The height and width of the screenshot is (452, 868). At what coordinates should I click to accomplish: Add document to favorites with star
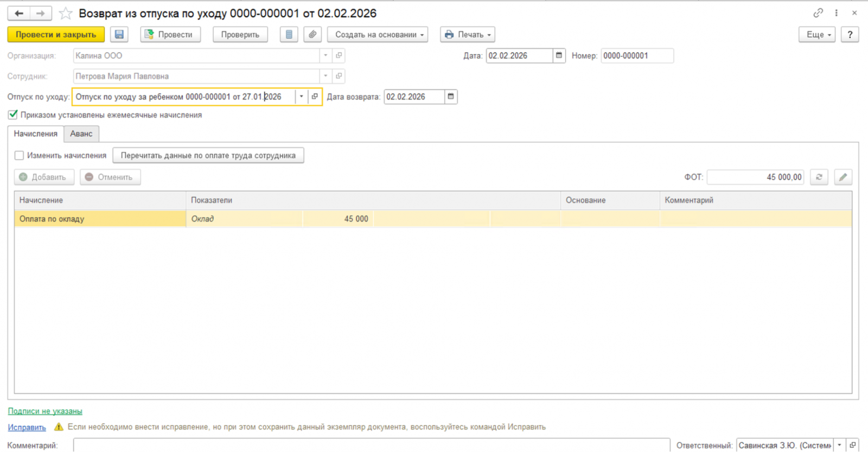tap(66, 13)
